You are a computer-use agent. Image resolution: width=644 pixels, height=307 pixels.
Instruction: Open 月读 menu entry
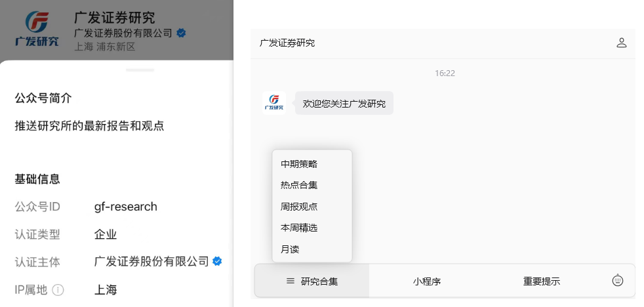pyautogui.click(x=290, y=249)
